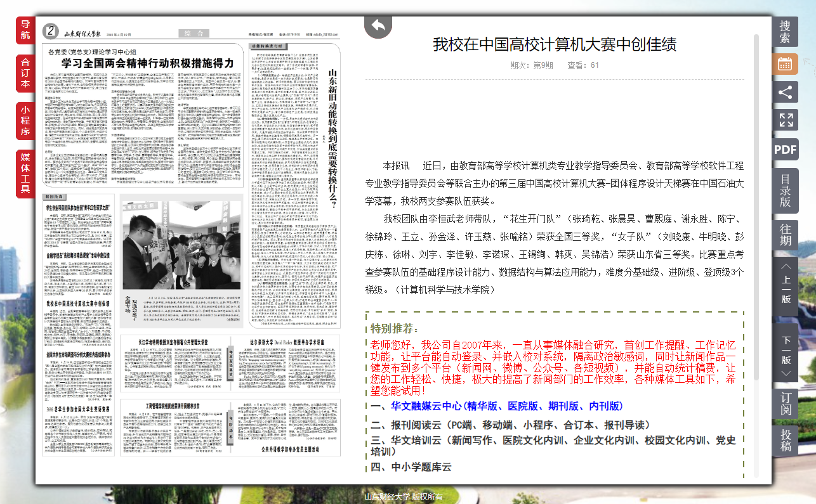Open the 导航 navigation tab
The height and width of the screenshot is (504, 816).
pyautogui.click(x=25, y=30)
